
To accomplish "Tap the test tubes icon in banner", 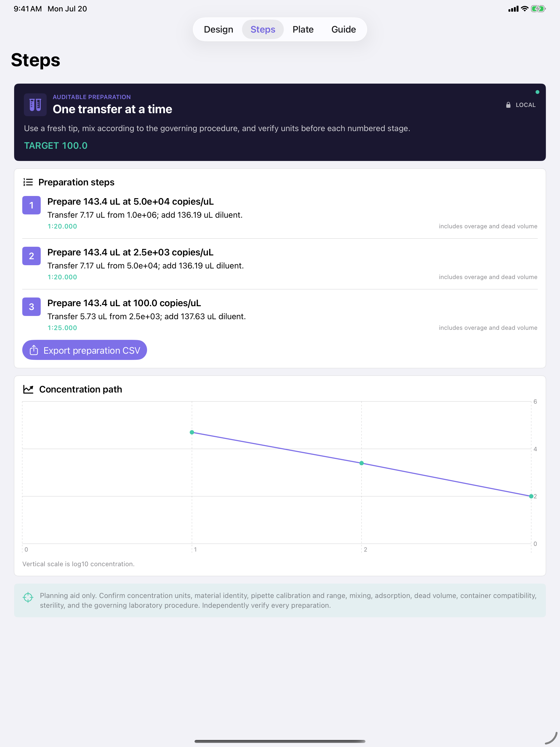I will pos(35,105).
